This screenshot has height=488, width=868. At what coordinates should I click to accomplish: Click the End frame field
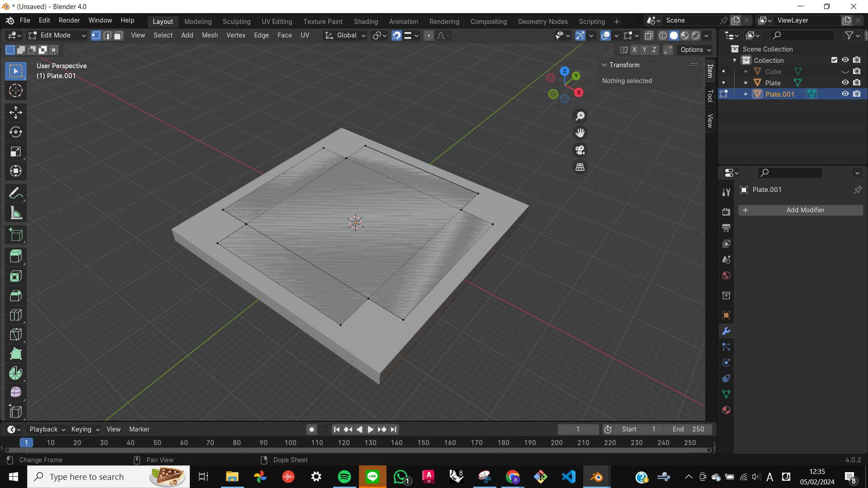coord(688,429)
